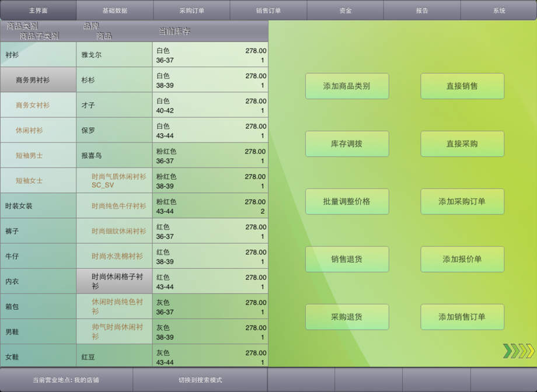Viewport: 537px width, 392px height.
Task: Click the 添加销售订单 button
Action: (462, 317)
